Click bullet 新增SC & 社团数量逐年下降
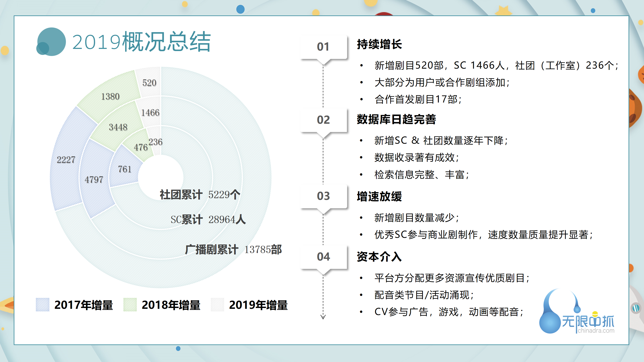Screen dimensions: 644x362 click(441, 140)
